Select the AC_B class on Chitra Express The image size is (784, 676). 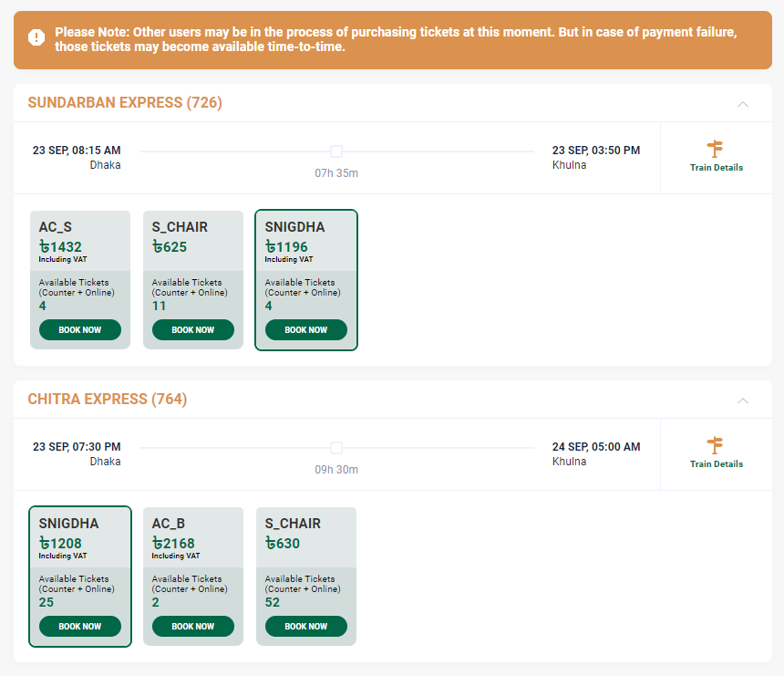pyautogui.click(x=192, y=552)
